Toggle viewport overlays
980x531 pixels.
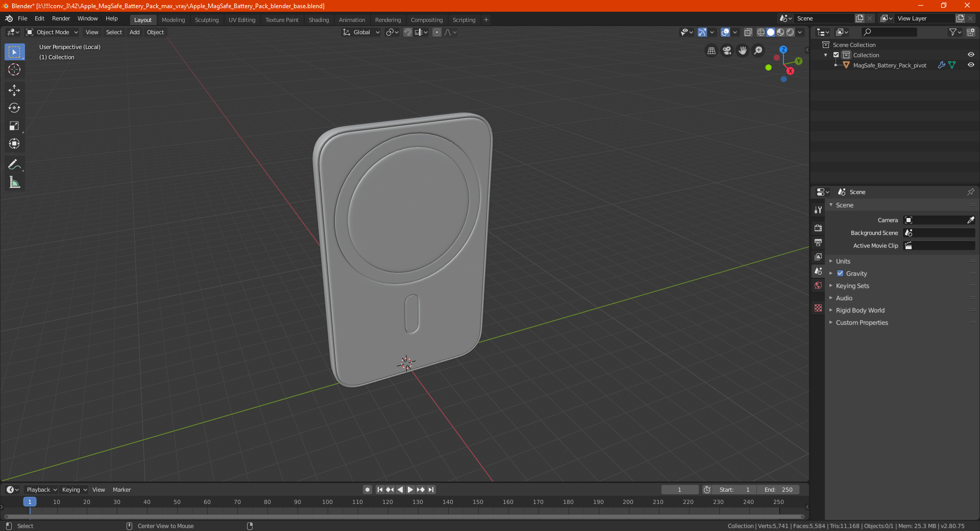tap(725, 32)
